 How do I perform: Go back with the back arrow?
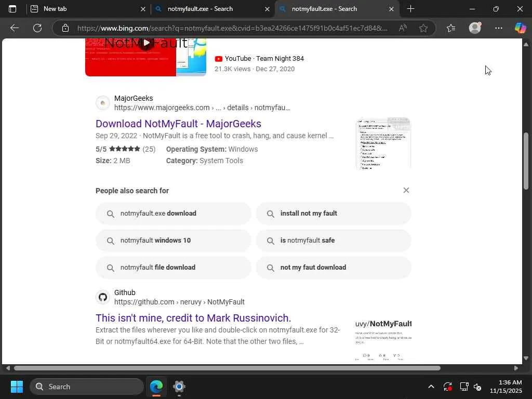click(x=14, y=28)
